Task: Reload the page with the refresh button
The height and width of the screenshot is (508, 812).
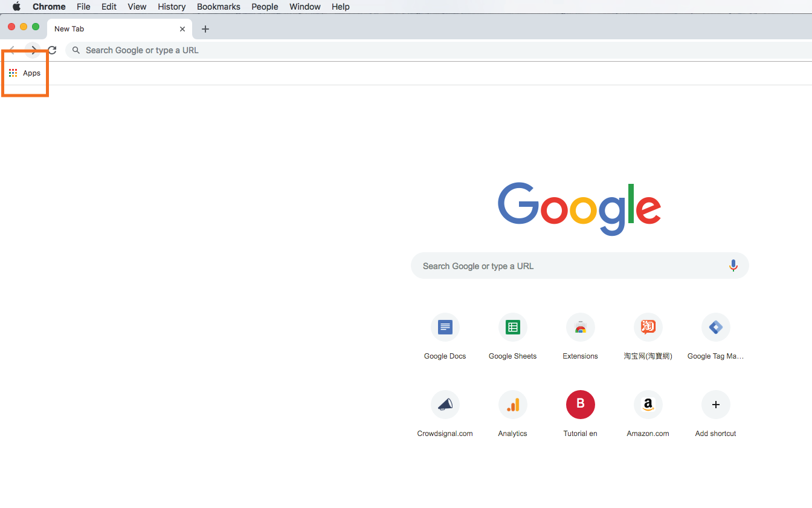Action: (52, 50)
